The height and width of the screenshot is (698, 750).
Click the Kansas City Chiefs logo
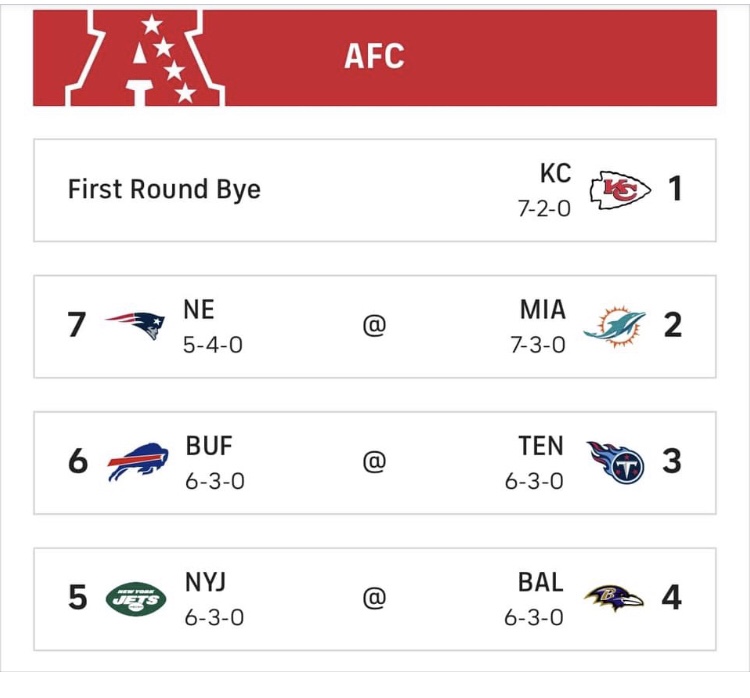(x=619, y=190)
